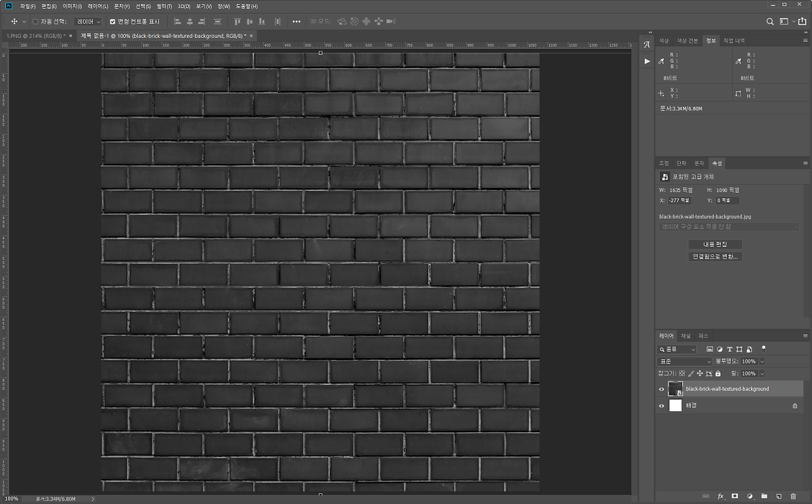Open the 필터(T) menu
The height and width of the screenshot is (504, 812).
pos(164,6)
